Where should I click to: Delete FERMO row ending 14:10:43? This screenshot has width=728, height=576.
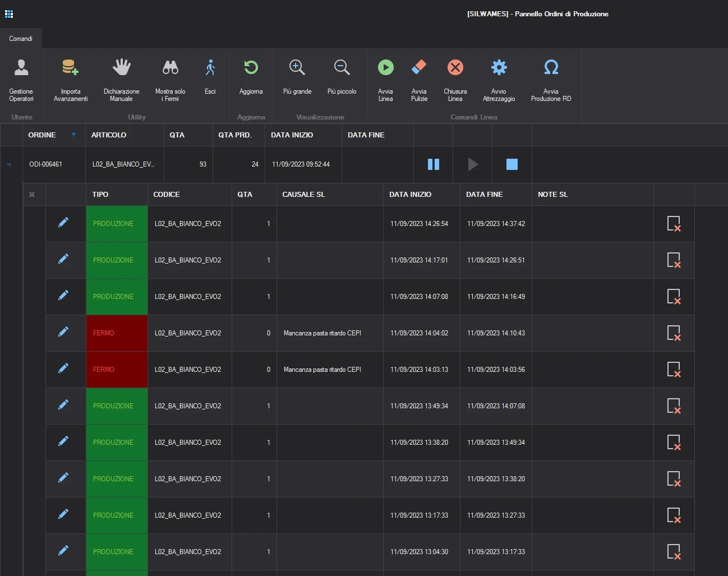point(674,333)
